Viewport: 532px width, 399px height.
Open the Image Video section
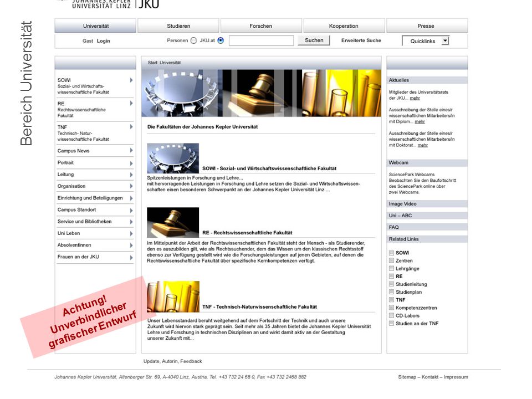(x=427, y=204)
